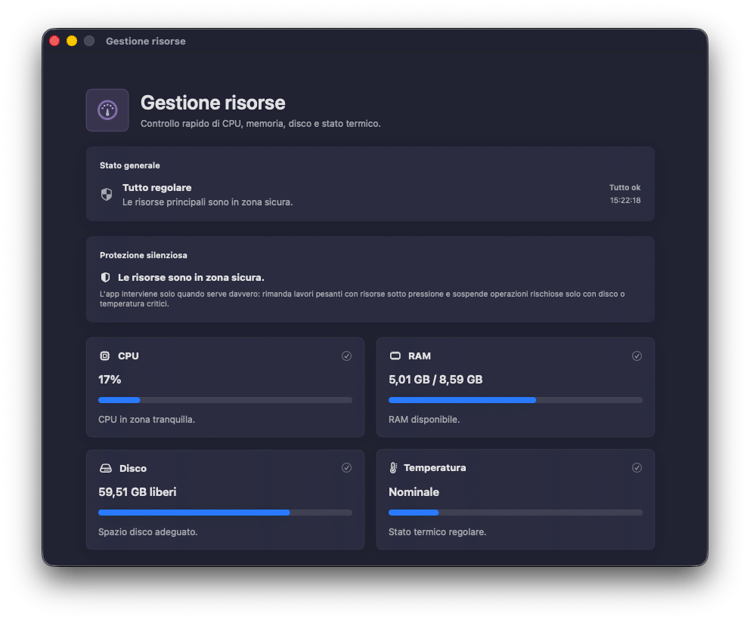The width and height of the screenshot is (750, 622).
Task: Click the half-shield icon in Protezione silenziosa
Action: point(105,278)
